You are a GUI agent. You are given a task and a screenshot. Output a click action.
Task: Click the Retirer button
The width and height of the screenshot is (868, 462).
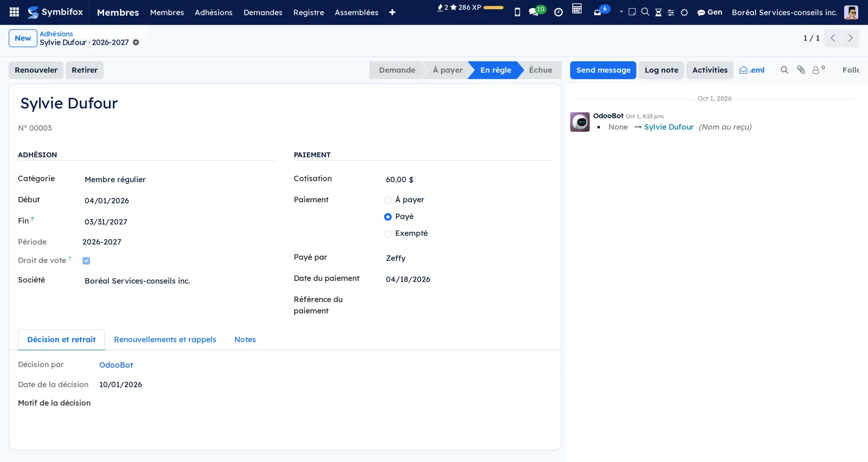85,70
